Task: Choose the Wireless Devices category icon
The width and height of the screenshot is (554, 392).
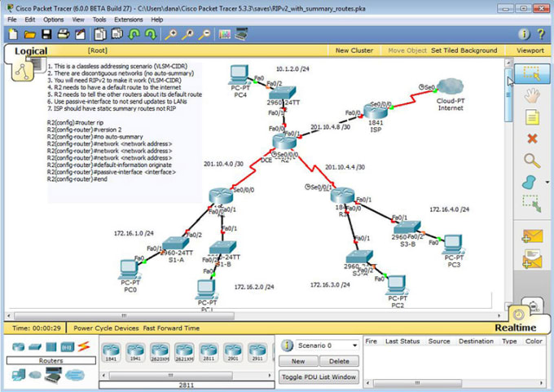Action: pyautogui.click(x=68, y=346)
